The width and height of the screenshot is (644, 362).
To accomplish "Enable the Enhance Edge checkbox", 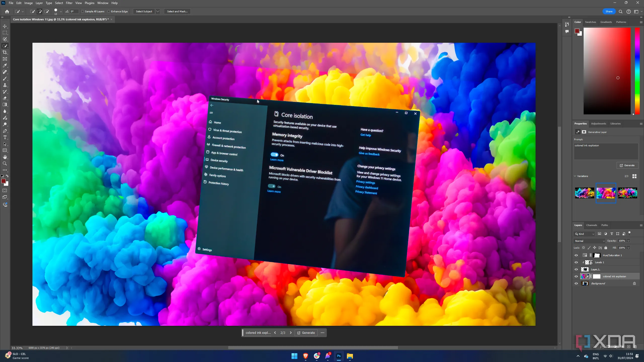I will click(109, 11).
